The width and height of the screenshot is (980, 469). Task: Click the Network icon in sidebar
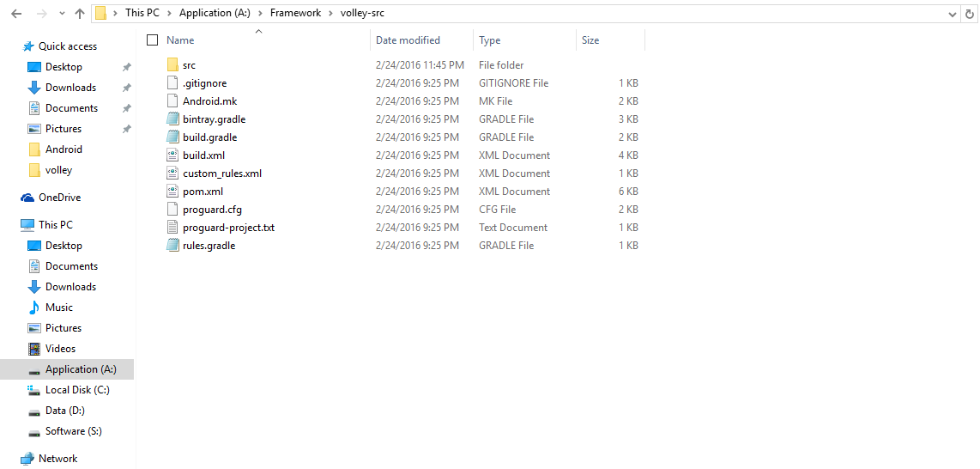28,459
